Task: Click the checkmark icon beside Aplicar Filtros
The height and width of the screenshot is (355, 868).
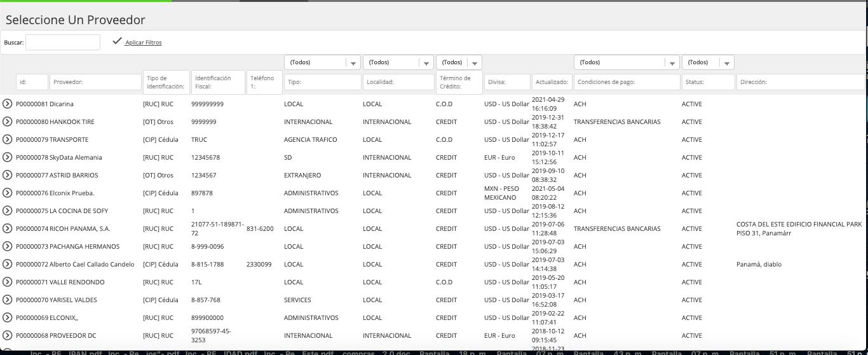Action: (117, 41)
